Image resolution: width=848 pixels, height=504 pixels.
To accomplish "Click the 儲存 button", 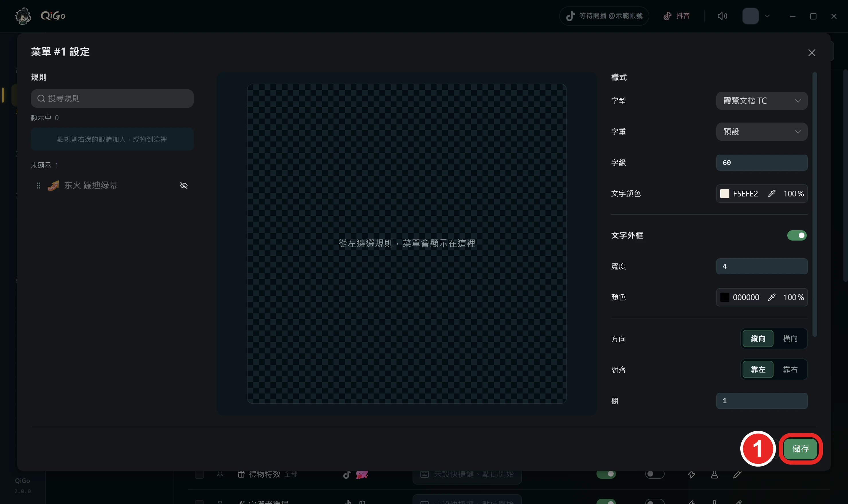I will pyautogui.click(x=800, y=449).
